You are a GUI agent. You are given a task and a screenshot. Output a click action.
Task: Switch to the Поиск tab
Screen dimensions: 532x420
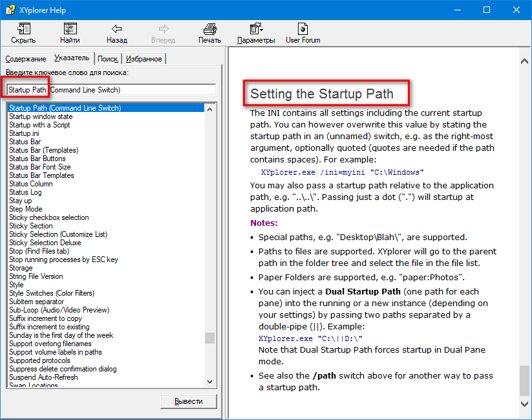click(107, 59)
